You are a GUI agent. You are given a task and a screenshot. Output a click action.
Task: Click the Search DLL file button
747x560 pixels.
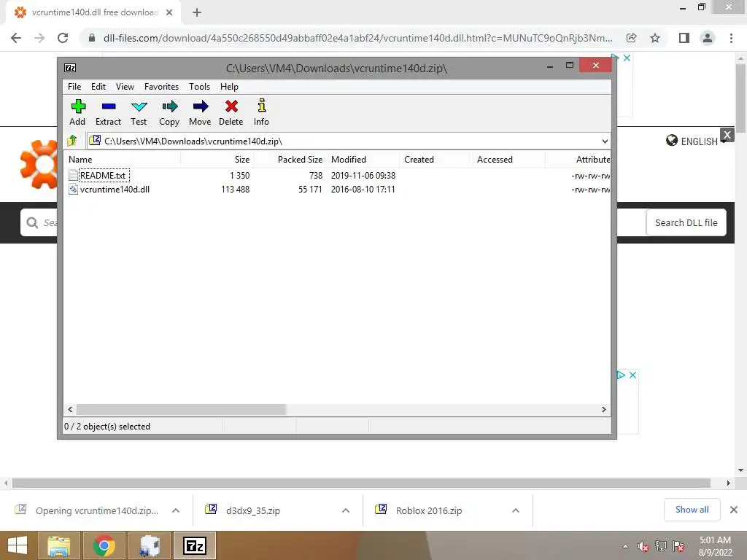click(x=686, y=222)
